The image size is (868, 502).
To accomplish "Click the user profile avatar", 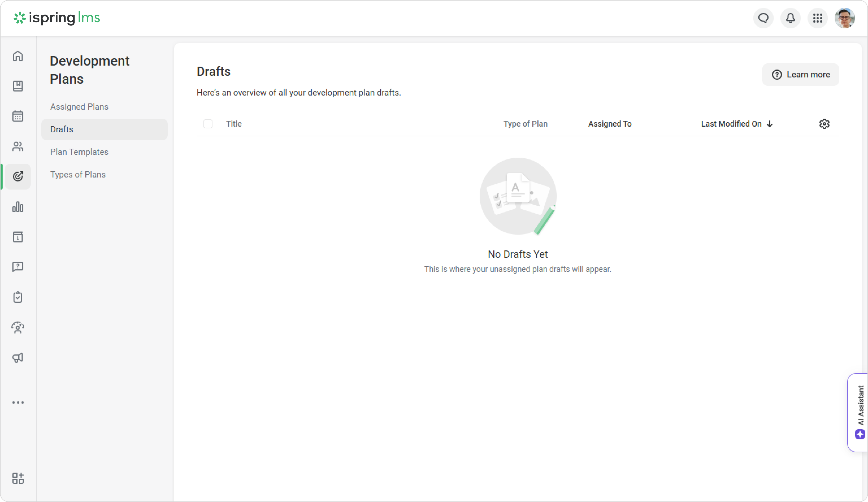I will click(x=845, y=18).
